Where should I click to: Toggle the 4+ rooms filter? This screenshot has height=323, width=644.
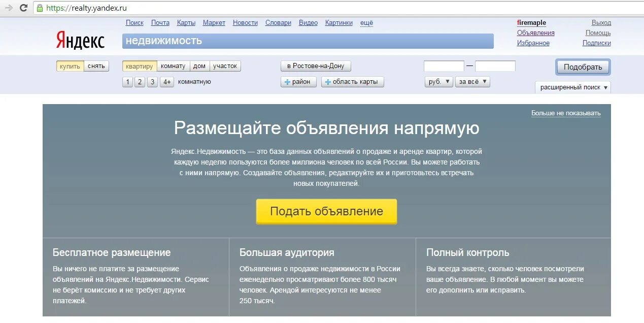pyautogui.click(x=167, y=82)
